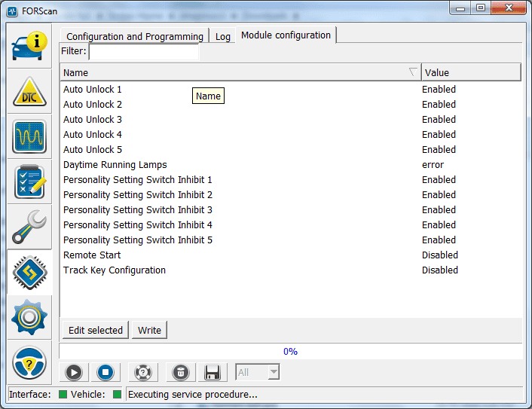This screenshot has width=532, height=409.
Task: Select the Daytime Running Lamps row
Action: [291, 164]
